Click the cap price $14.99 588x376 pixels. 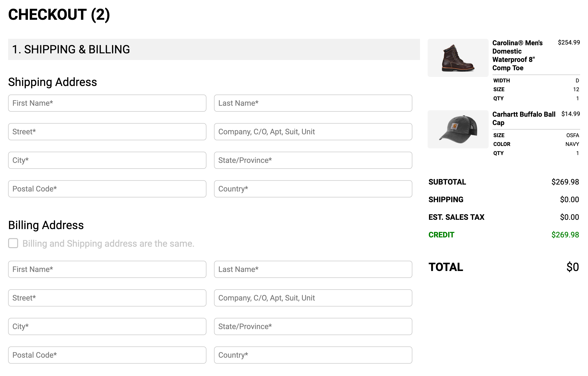(x=570, y=114)
